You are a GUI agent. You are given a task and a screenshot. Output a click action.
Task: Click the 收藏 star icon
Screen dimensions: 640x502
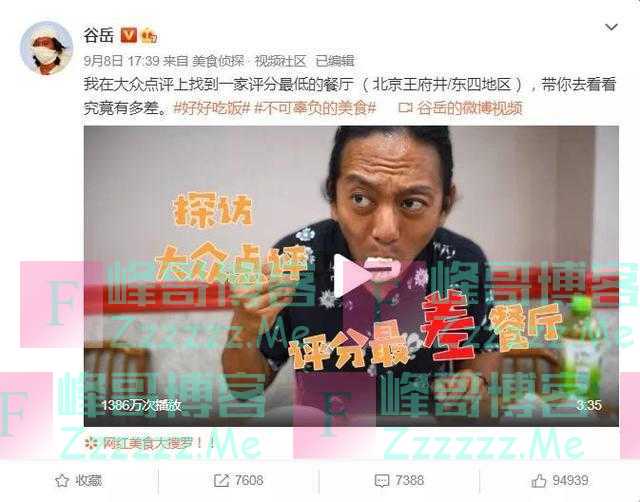click(x=62, y=481)
